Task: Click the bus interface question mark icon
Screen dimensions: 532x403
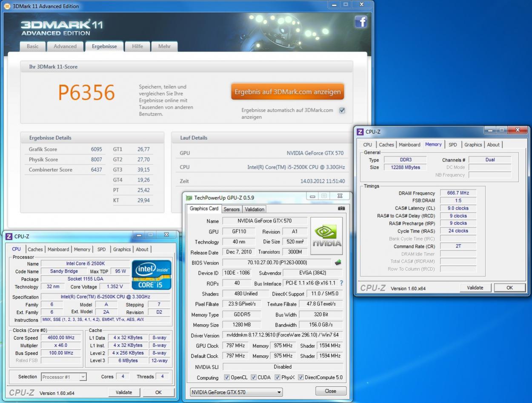Action: coord(341,283)
